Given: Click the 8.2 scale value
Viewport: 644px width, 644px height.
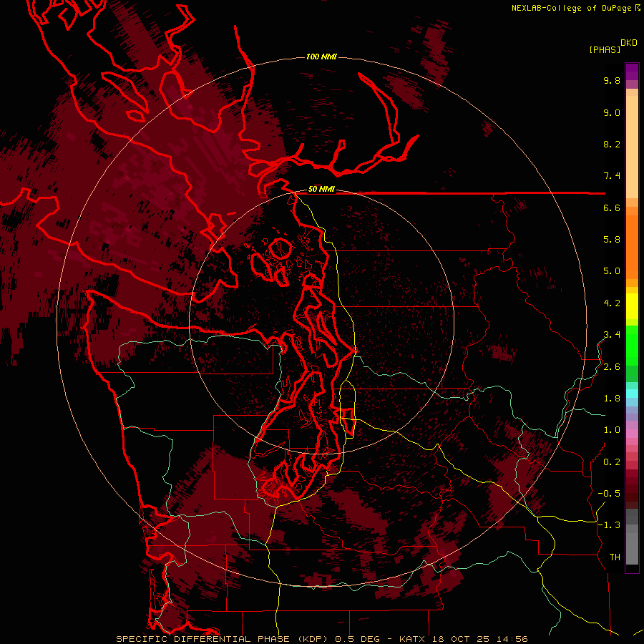Looking at the screenshot, I should click(612, 144).
